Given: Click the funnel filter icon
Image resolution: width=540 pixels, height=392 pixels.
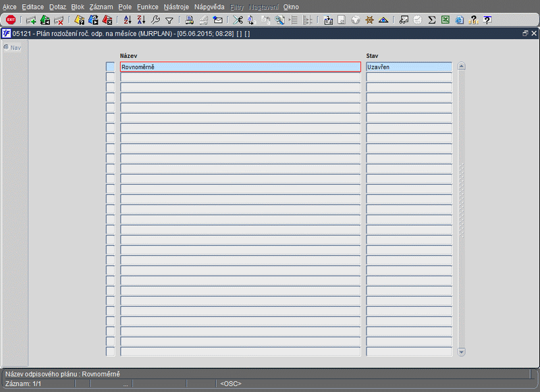Looking at the screenshot, I should pyautogui.click(x=169, y=21).
